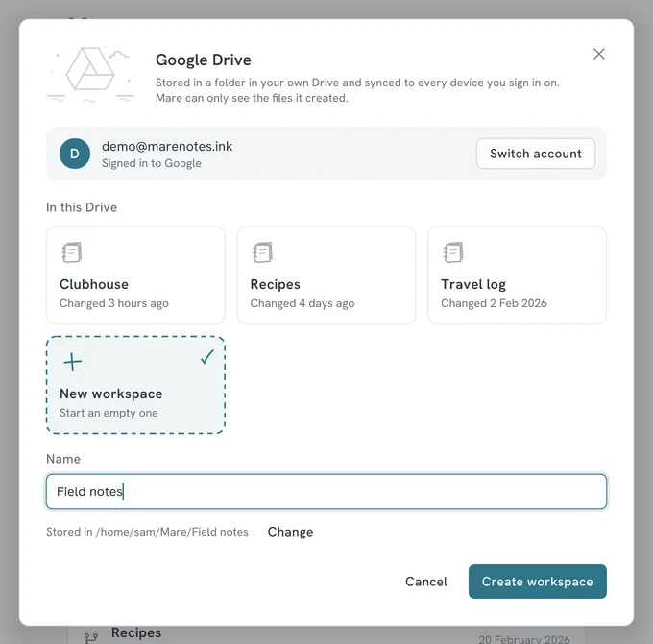Click 'Start an empty one' text

[x=109, y=413]
